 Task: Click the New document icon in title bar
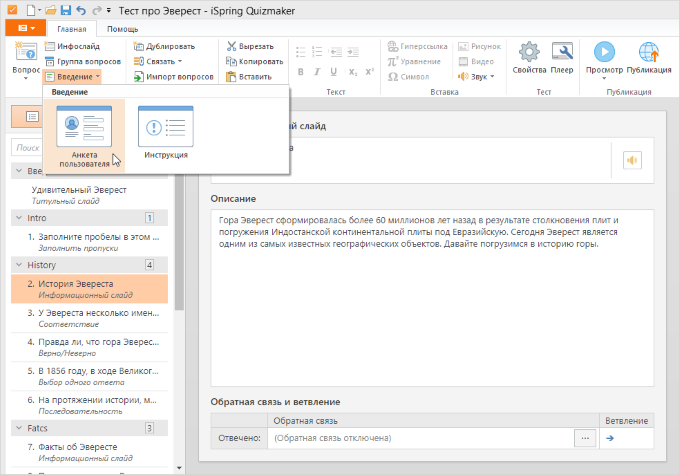click(x=31, y=10)
